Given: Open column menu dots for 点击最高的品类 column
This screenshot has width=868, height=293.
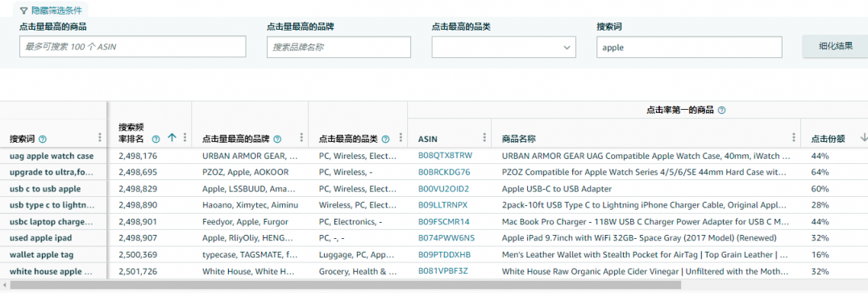Looking at the screenshot, I should pos(401,137).
